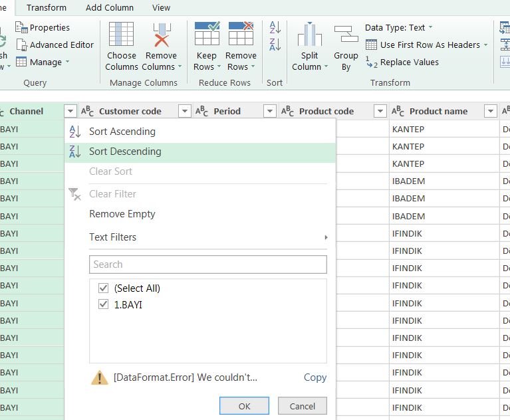This screenshot has height=420, width=510.
Task: Open the Manage query menu
Action: (x=43, y=62)
